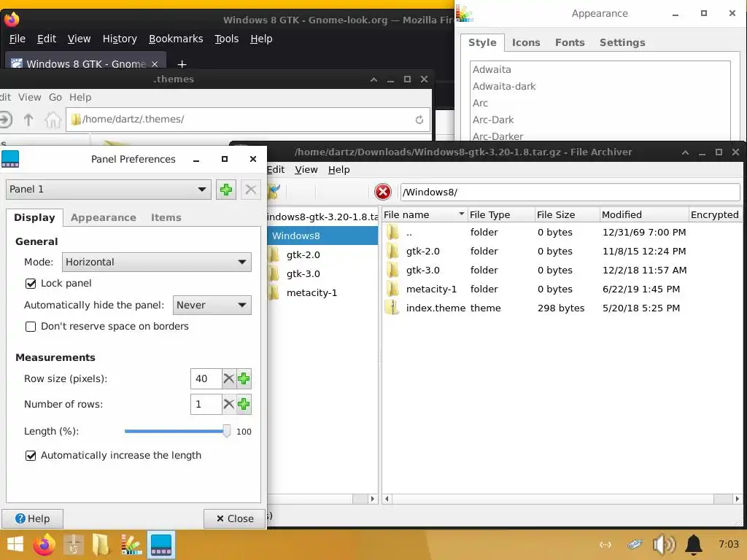This screenshot has width=747, height=560.
Task: Select the Windows8 tree item
Action: click(x=322, y=236)
